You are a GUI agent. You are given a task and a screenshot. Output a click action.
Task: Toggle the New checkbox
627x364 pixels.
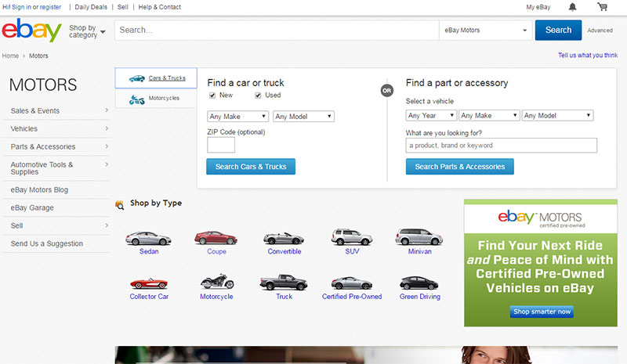pos(212,95)
